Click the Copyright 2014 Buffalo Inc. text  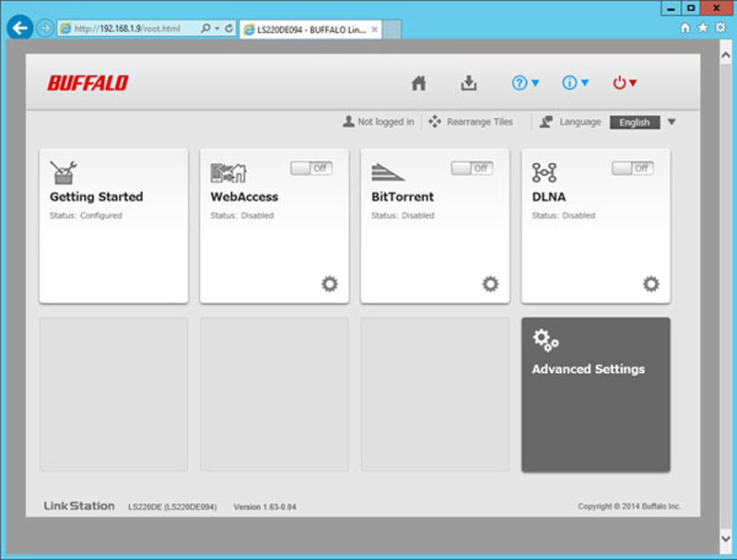(x=629, y=507)
